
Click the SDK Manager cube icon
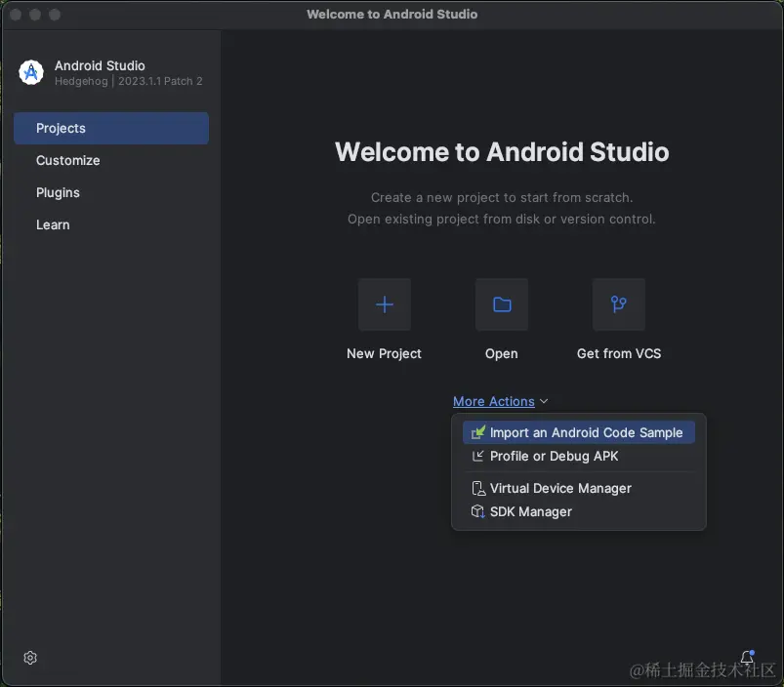477,511
